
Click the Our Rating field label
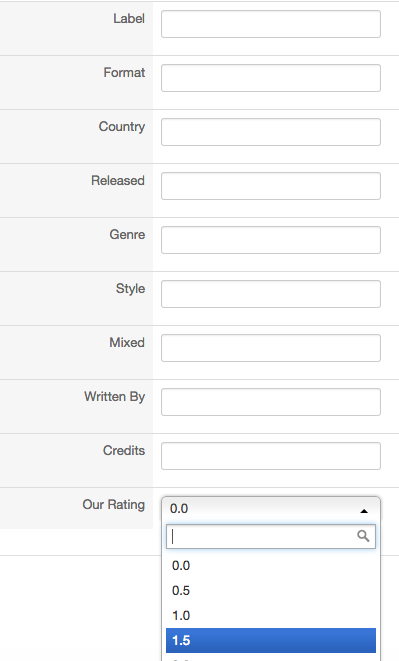click(113, 505)
